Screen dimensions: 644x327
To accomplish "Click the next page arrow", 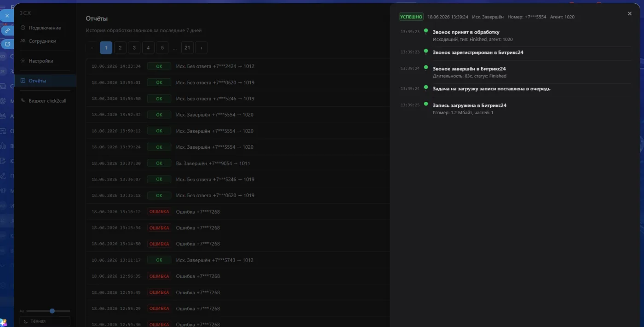I will click(201, 47).
